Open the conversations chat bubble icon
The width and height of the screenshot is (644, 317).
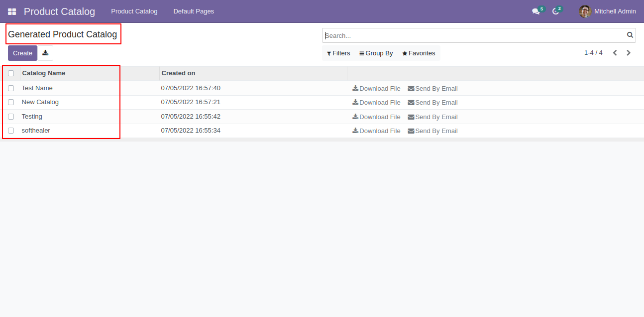point(536,11)
